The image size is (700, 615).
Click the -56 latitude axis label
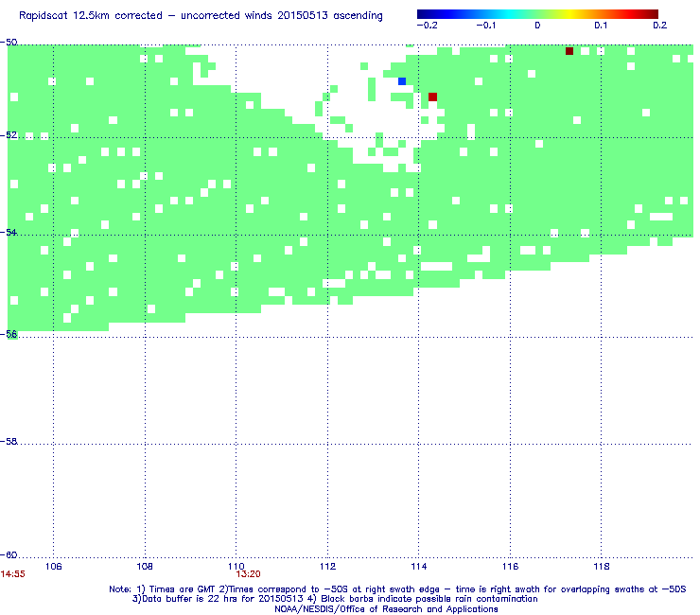[x=9, y=334]
